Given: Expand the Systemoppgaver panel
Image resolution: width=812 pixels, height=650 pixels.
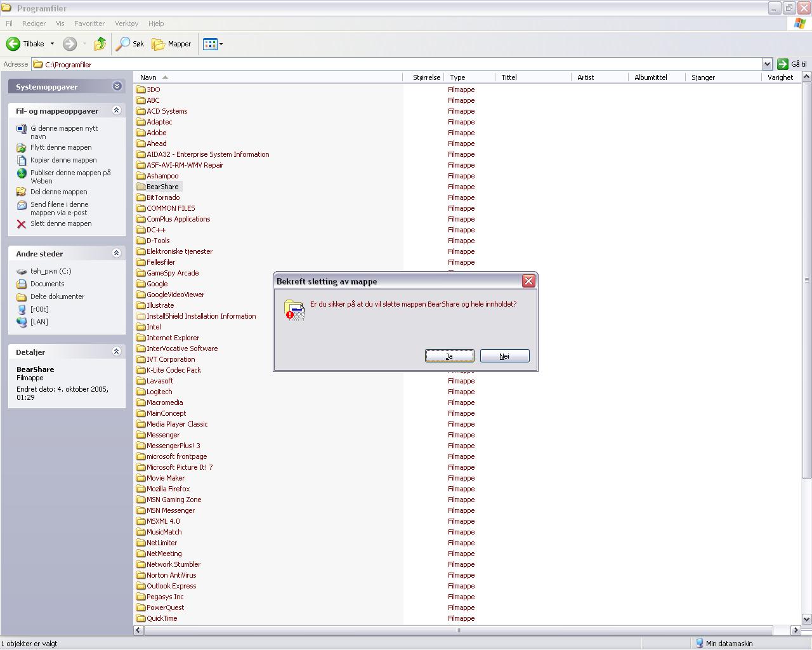Looking at the screenshot, I should click(x=117, y=86).
